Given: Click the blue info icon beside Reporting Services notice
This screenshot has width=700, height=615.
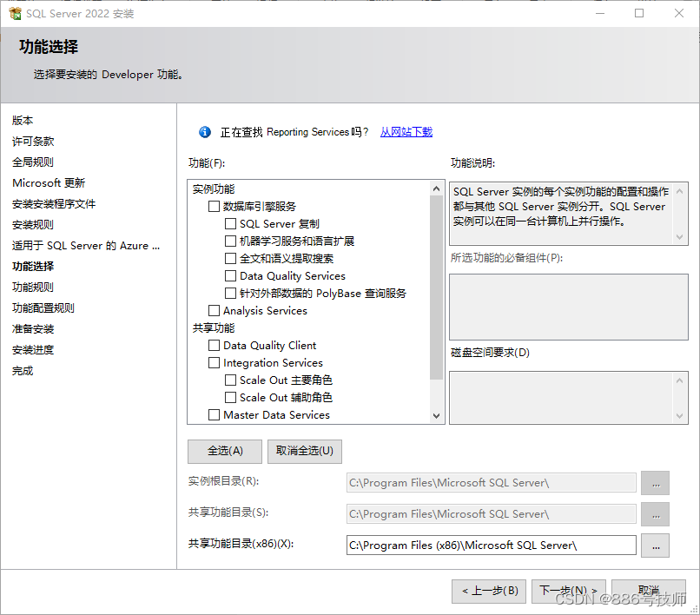Looking at the screenshot, I should tap(204, 131).
